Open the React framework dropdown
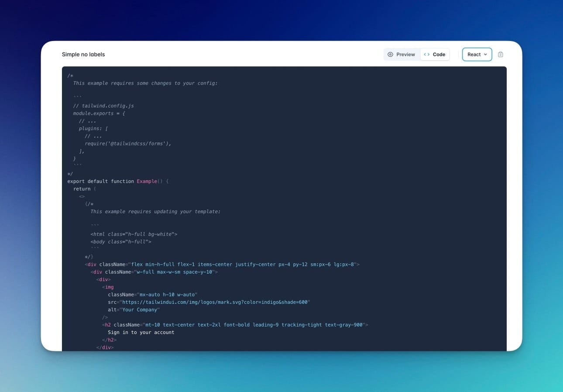 (477, 55)
